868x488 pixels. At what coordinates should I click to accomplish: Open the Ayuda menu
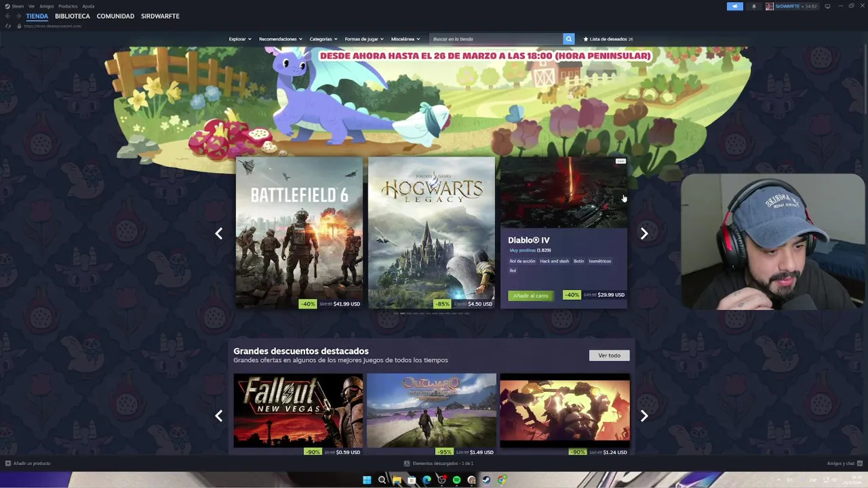pos(88,6)
